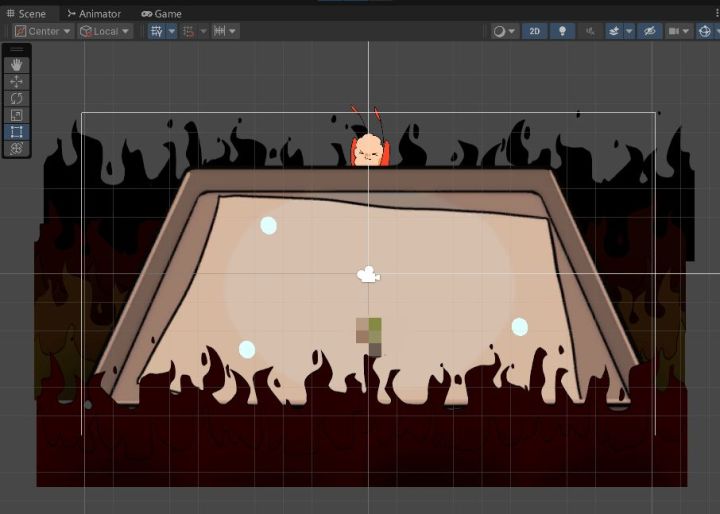Toggle scene lighting bulb

coord(562,31)
